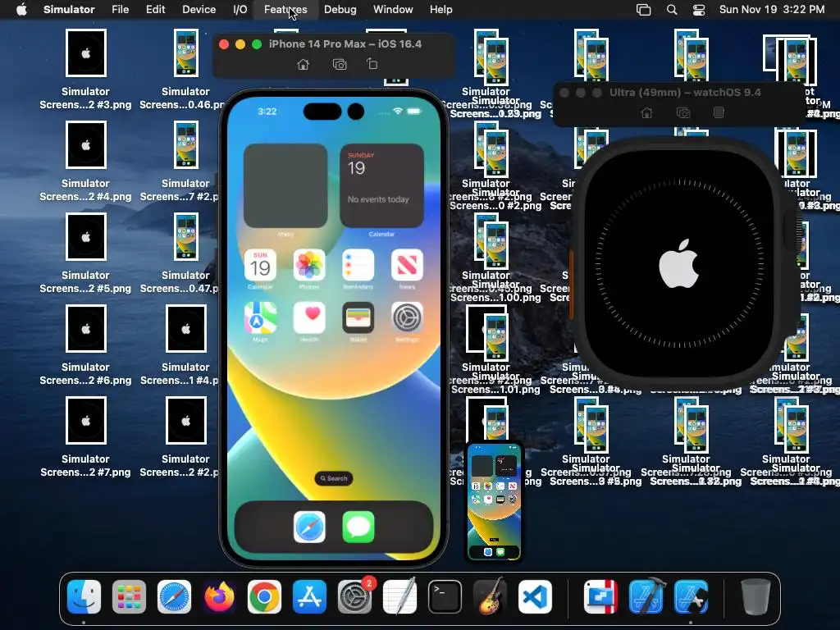Open Firefox from the Dock
This screenshot has height=630, width=840.
pyautogui.click(x=219, y=596)
